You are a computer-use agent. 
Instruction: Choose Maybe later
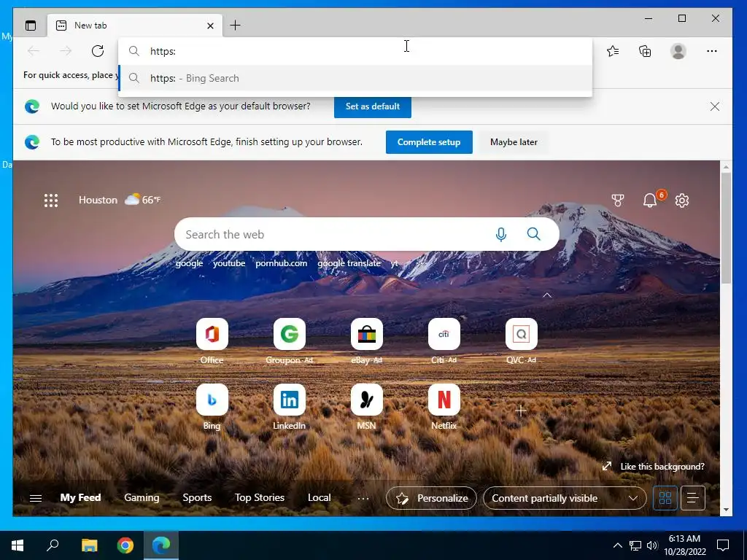click(514, 142)
